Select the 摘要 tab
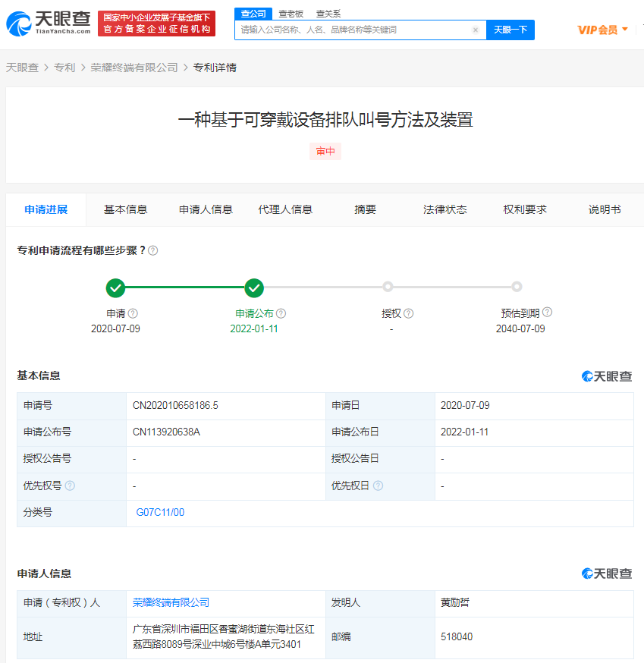This screenshot has height=663, width=644. [x=366, y=209]
